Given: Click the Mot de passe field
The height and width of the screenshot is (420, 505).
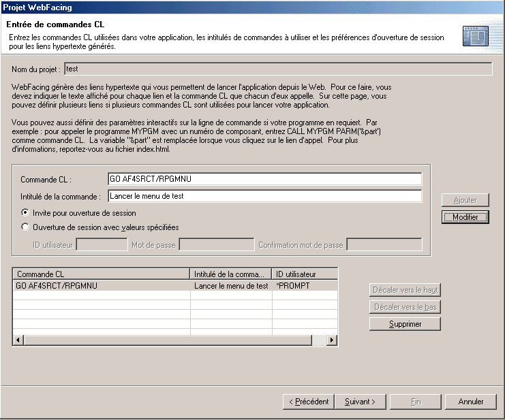Looking at the screenshot, I should point(217,245).
